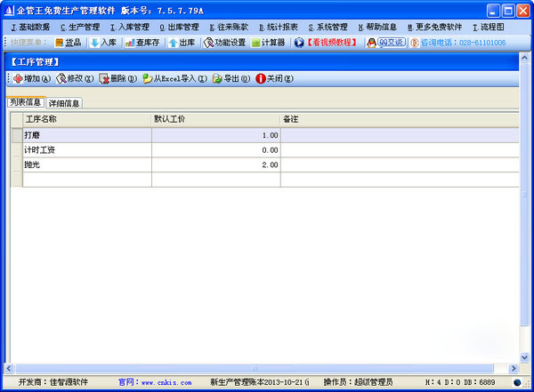Screen dimensions: 534x392
Task: Open 功能设置 function settings
Action: tap(224, 43)
